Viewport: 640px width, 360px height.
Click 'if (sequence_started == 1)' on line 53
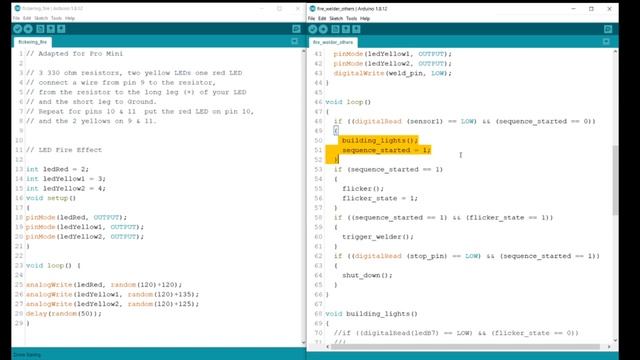pos(388,169)
